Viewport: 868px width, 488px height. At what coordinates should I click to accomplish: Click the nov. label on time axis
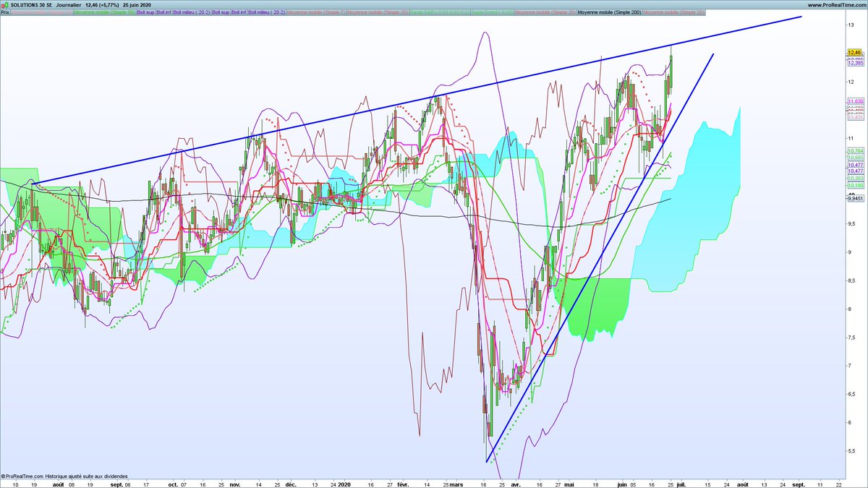click(x=235, y=484)
